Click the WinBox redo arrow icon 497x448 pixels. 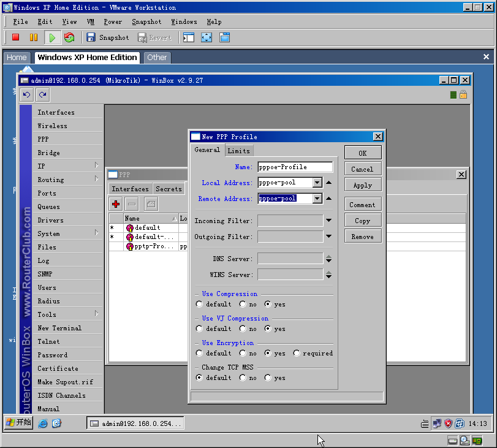click(43, 94)
